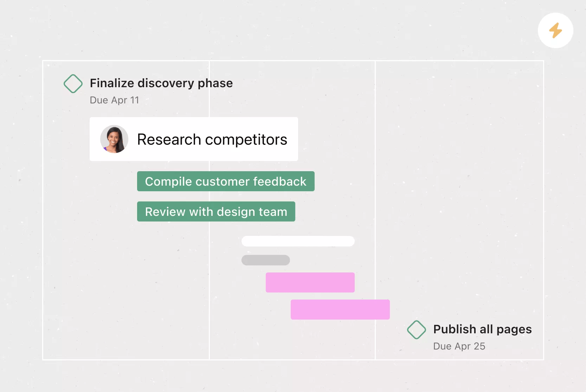
Task: Click the Publish all pages title
Action: pyautogui.click(x=482, y=329)
